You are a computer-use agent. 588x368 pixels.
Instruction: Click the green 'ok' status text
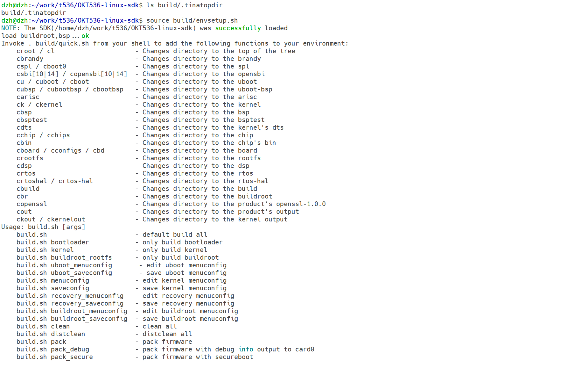85,36
